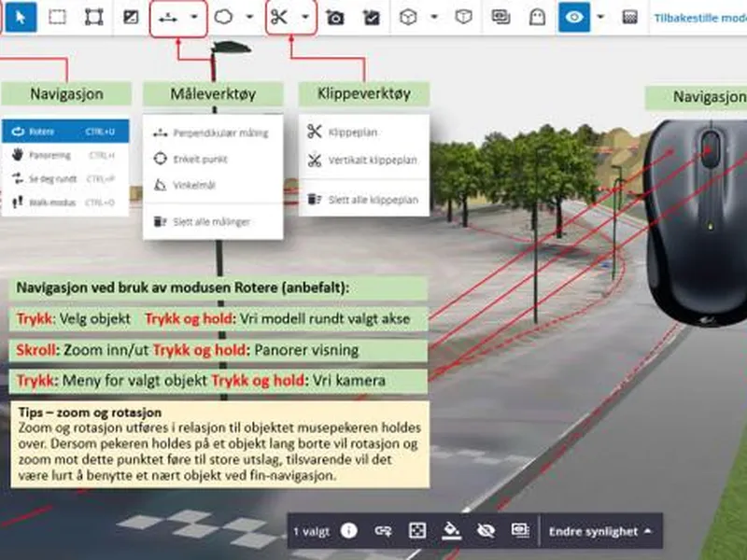Image resolution: width=747 pixels, height=560 pixels.
Task: Click Slett alle målinger menu entry
Action: [x=213, y=221]
